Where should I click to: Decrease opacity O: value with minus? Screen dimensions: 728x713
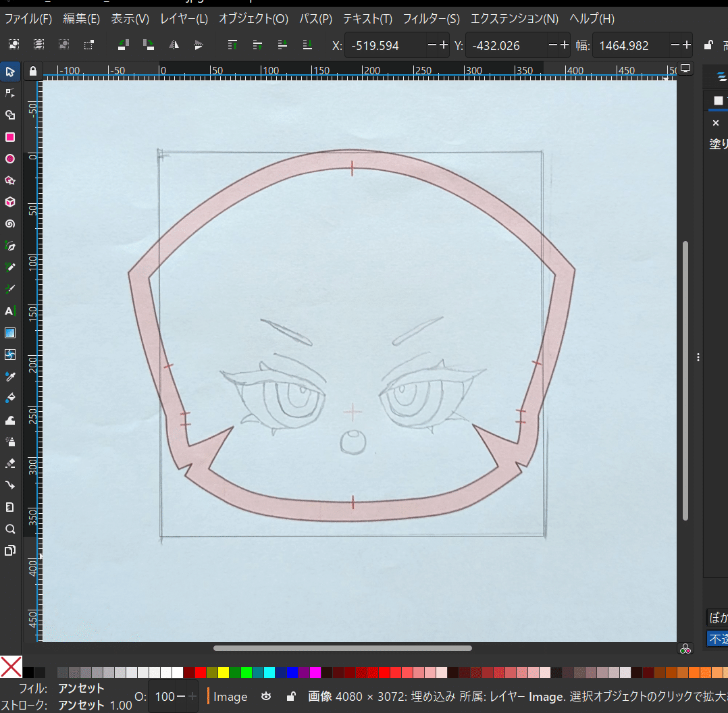(181, 696)
